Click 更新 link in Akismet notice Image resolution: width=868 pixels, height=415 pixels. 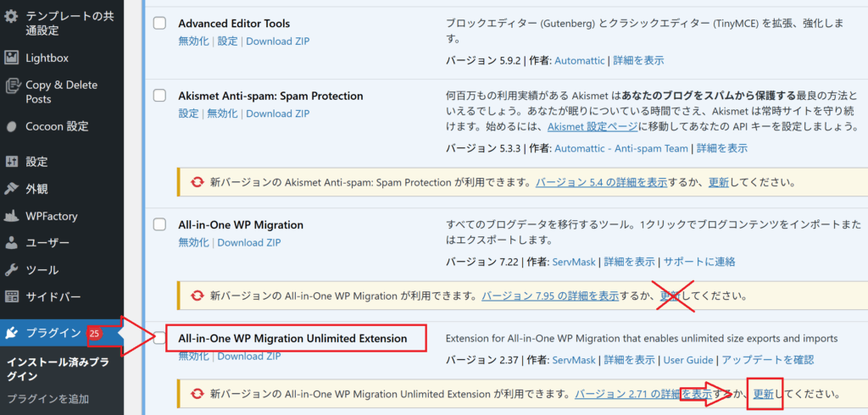click(719, 182)
